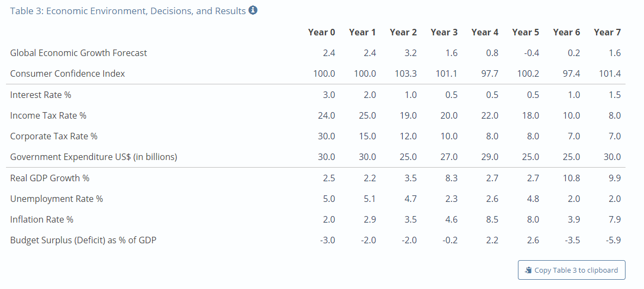Click the Global Economic Growth Forecast row label
This screenshot has width=644, height=289.
(78, 53)
